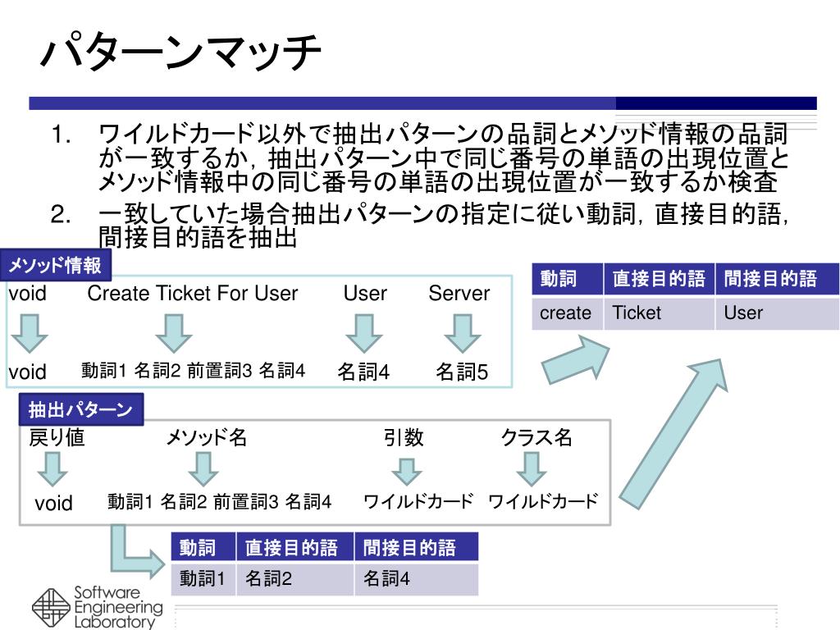The width and height of the screenshot is (840, 630).
Task: Click the 動詞1 cell in bottom table
Action: 203,578
